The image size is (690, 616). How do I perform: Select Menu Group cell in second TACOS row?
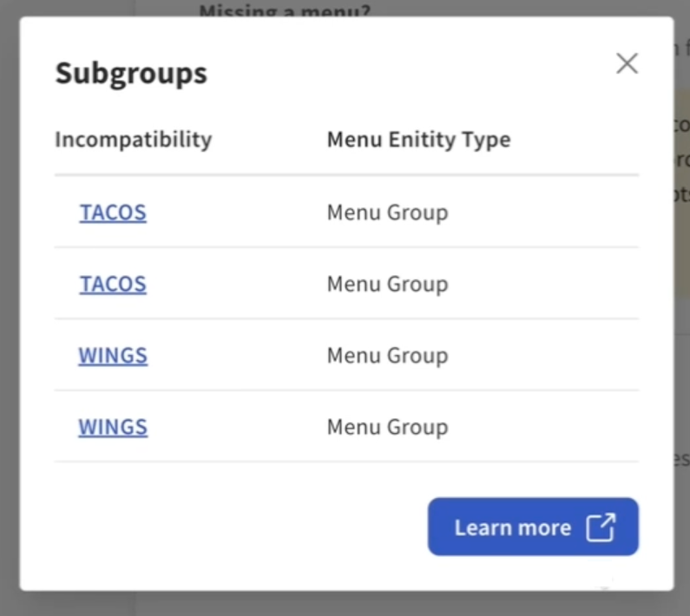387,285
